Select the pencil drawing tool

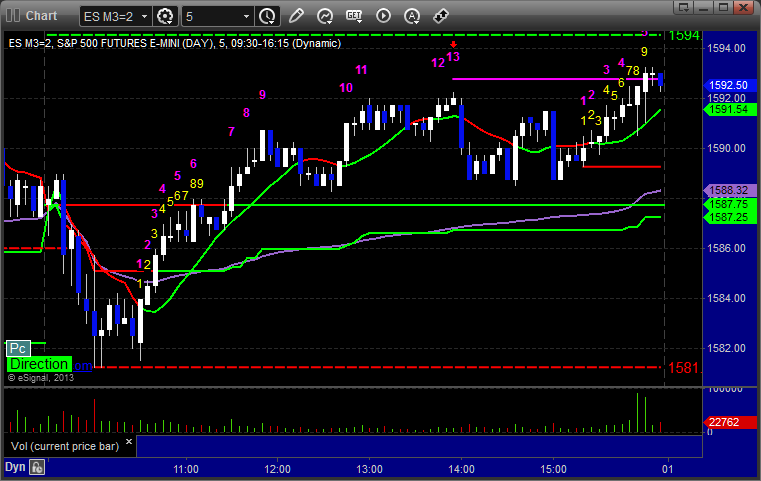296,16
